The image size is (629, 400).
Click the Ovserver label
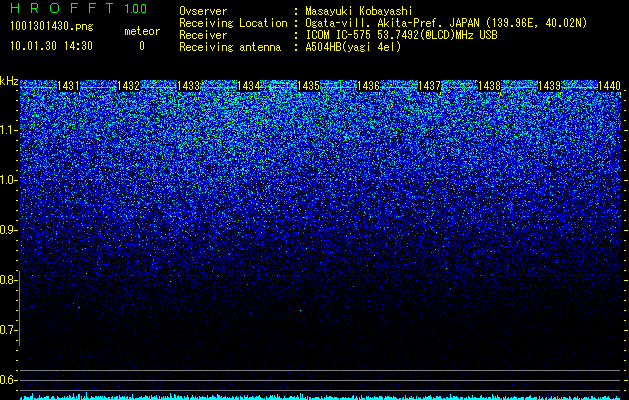203,11
